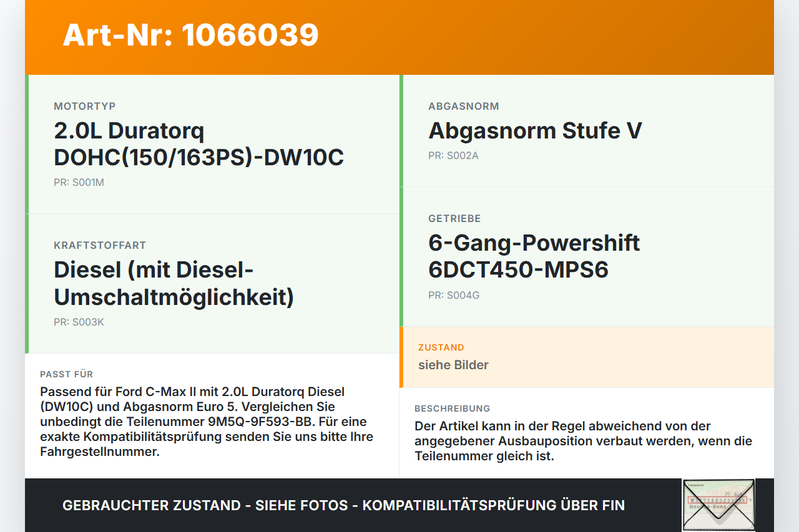This screenshot has height=532, width=799.
Task: Click the GETRIEBE label
Action: pos(454,218)
